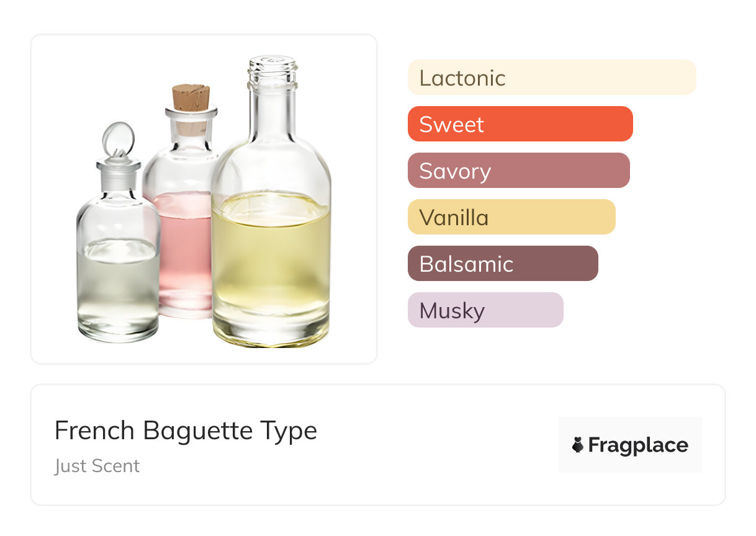756x536 pixels.
Task: Select the yellow liquid in large bottle
Action: point(271,261)
